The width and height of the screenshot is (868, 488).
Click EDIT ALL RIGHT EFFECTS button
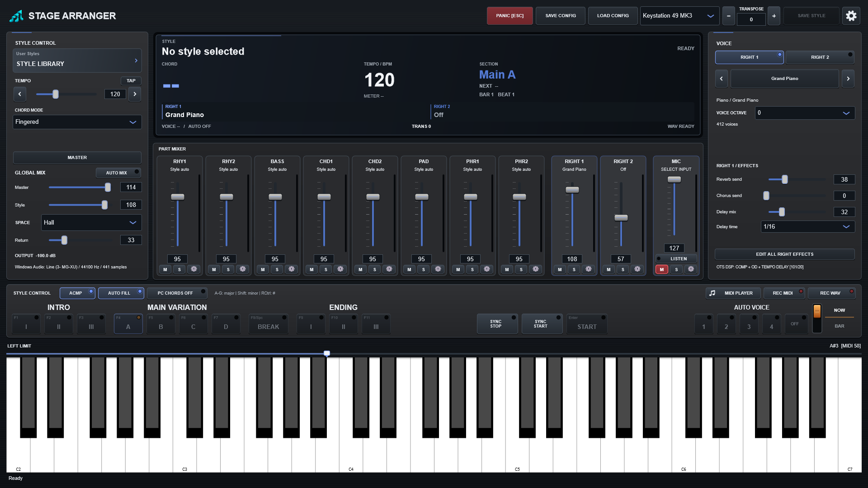click(785, 254)
